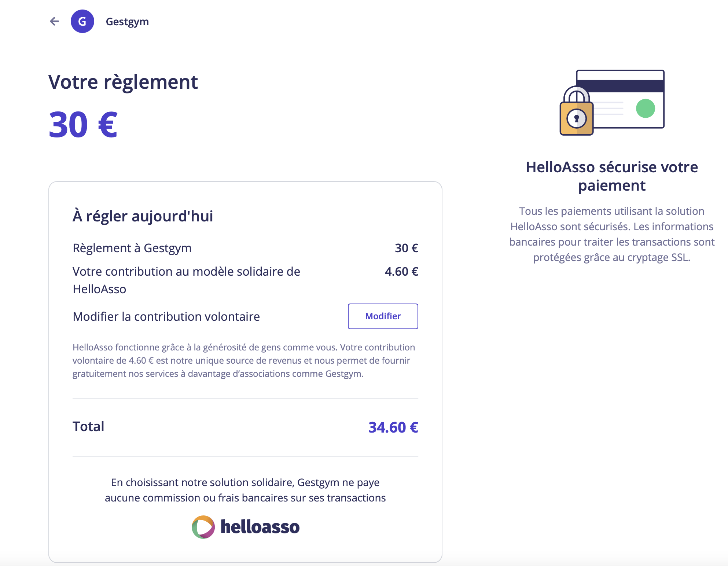This screenshot has height=566, width=728.
Task: Click the "À régler aujourd'hui" heading
Action: click(143, 216)
